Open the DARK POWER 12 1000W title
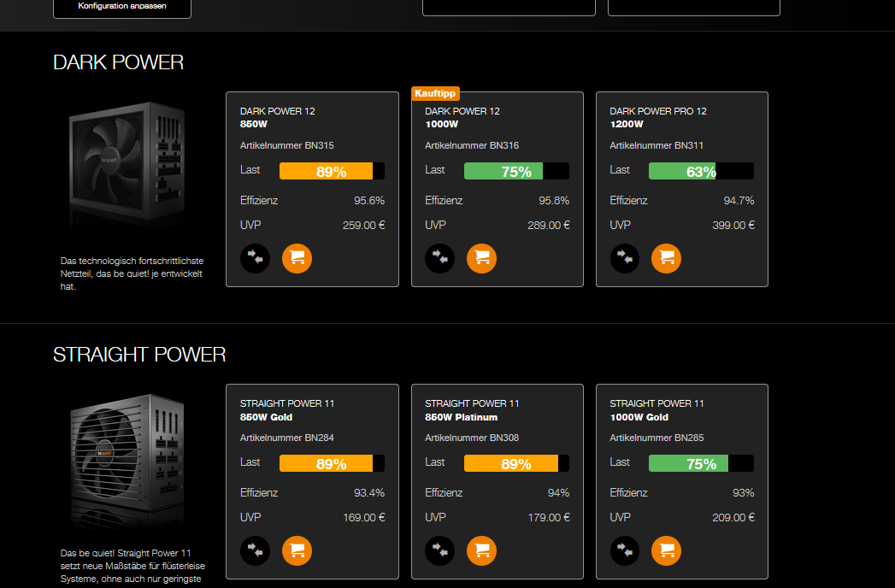This screenshot has width=895, height=588. click(462, 118)
